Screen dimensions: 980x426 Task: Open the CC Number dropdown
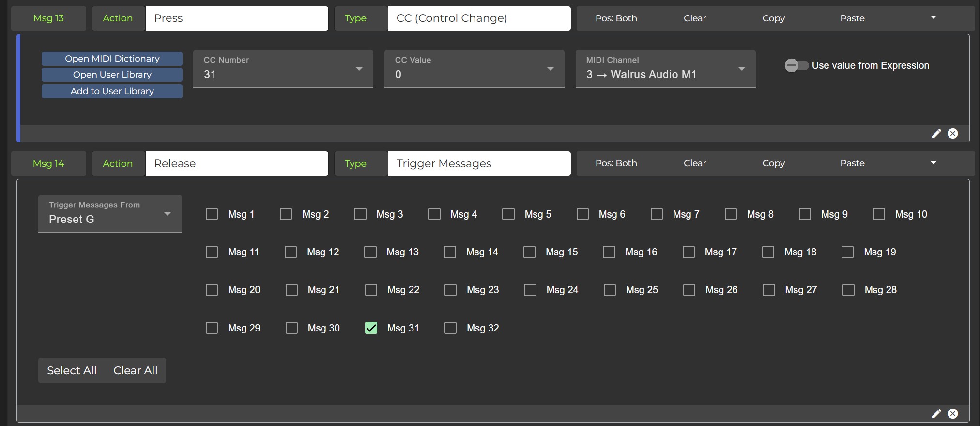(x=283, y=69)
